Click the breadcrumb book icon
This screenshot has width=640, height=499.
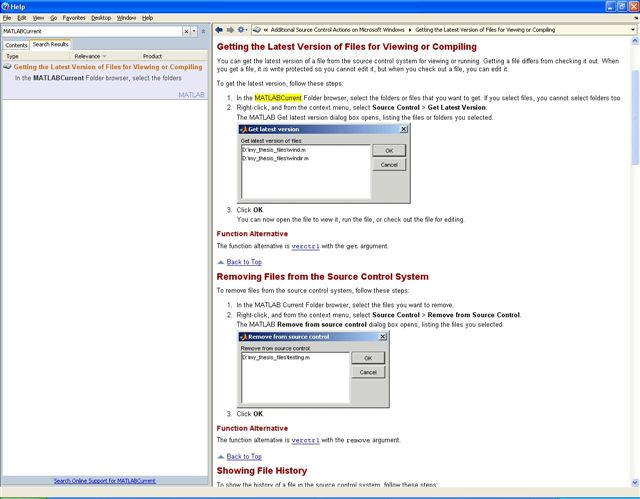258,30
